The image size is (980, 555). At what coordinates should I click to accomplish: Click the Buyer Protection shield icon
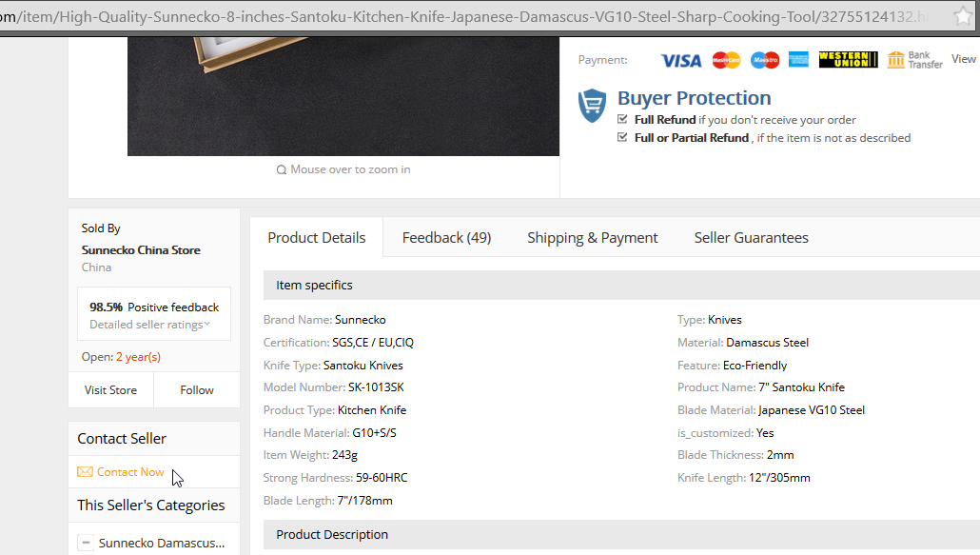592,105
